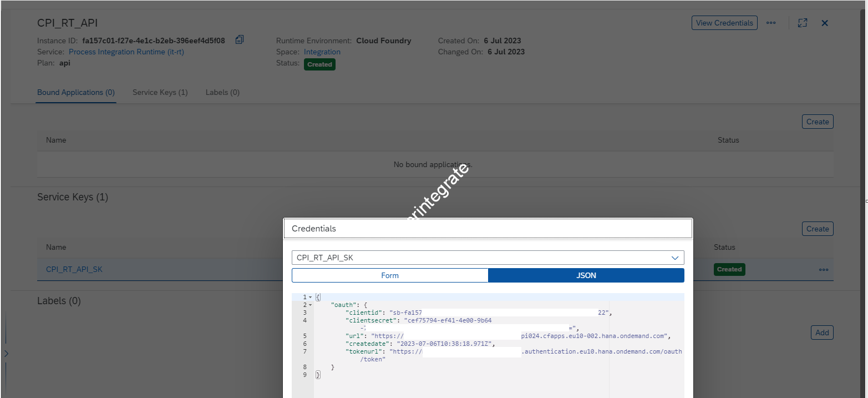Create a new bound application
This screenshot has width=868, height=398.
click(x=818, y=122)
